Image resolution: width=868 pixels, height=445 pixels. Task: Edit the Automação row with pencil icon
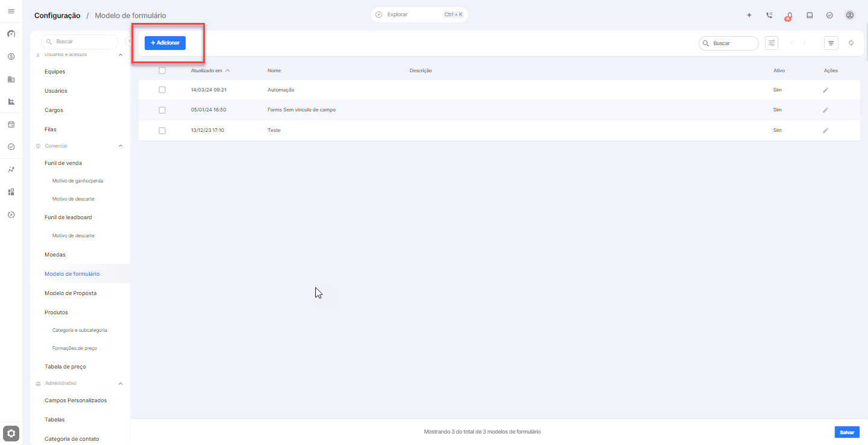826,90
